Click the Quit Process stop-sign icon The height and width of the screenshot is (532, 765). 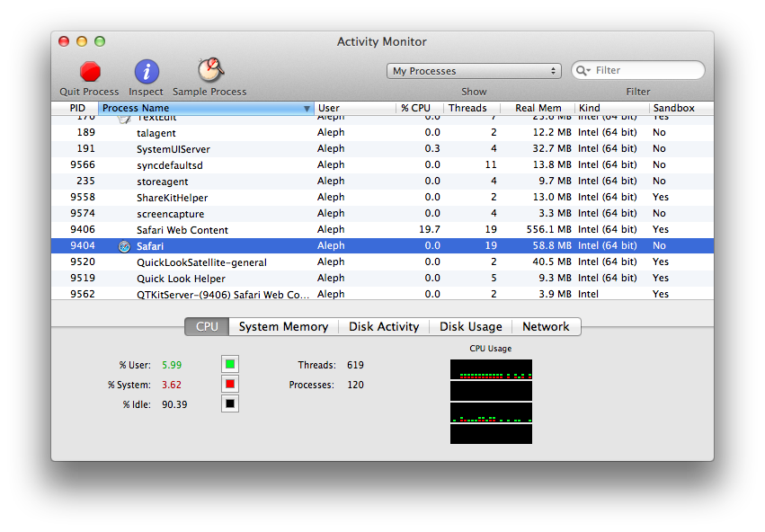(90, 72)
